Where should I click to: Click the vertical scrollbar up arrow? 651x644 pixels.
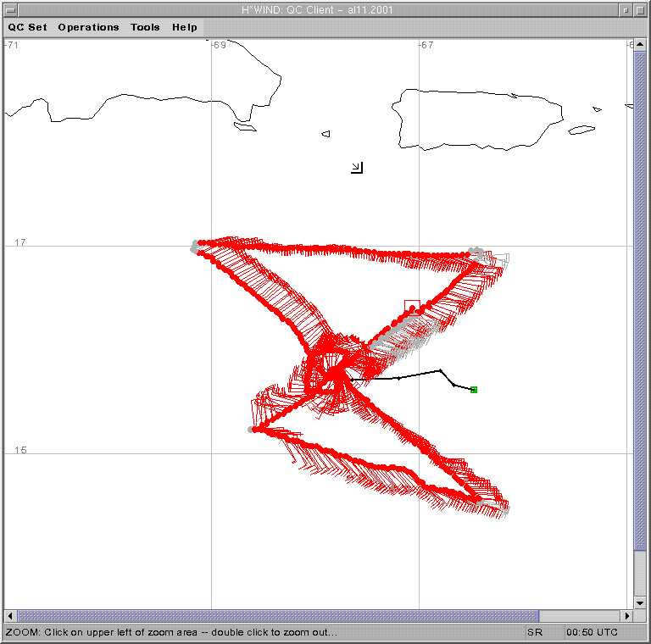point(641,44)
